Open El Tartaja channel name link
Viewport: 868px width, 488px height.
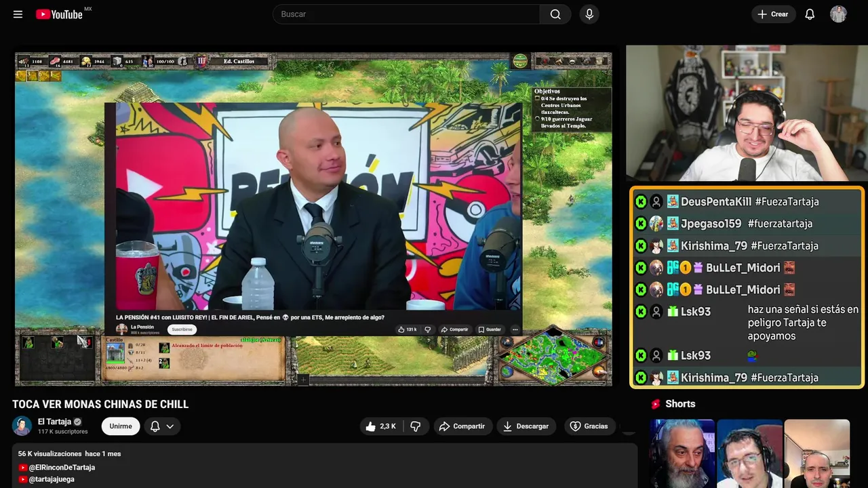[54, 422]
